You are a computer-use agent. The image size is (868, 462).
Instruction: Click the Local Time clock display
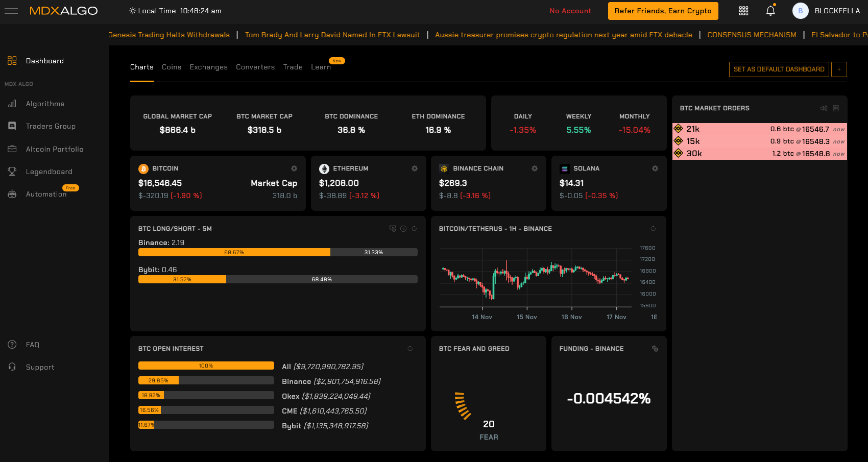[x=175, y=11]
